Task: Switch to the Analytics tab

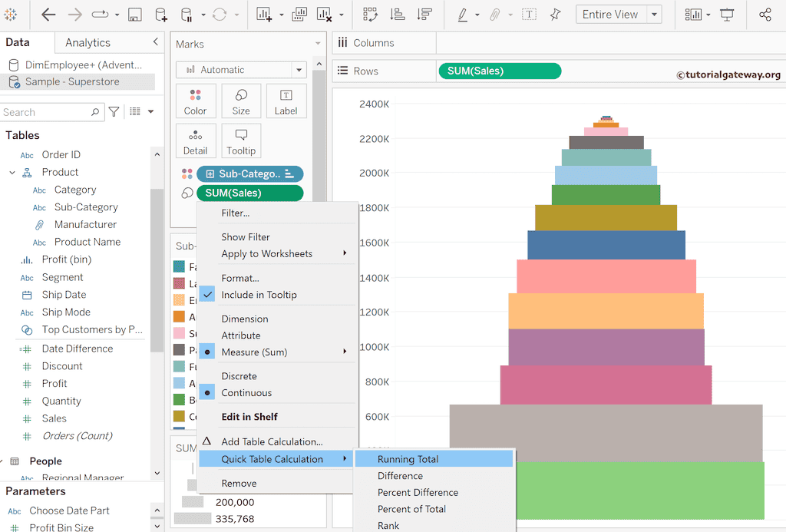Action: pyautogui.click(x=88, y=43)
